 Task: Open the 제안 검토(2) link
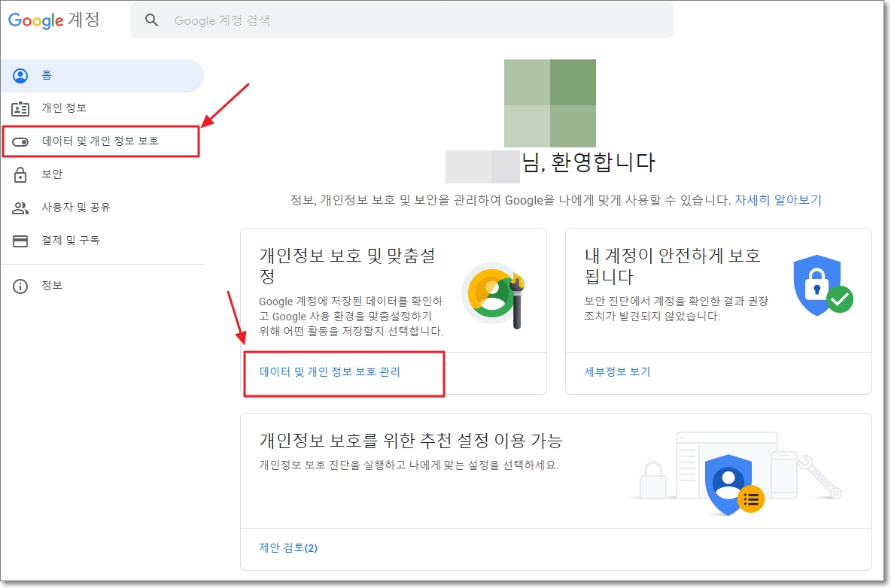pyautogui.click(x=288, y=547)
